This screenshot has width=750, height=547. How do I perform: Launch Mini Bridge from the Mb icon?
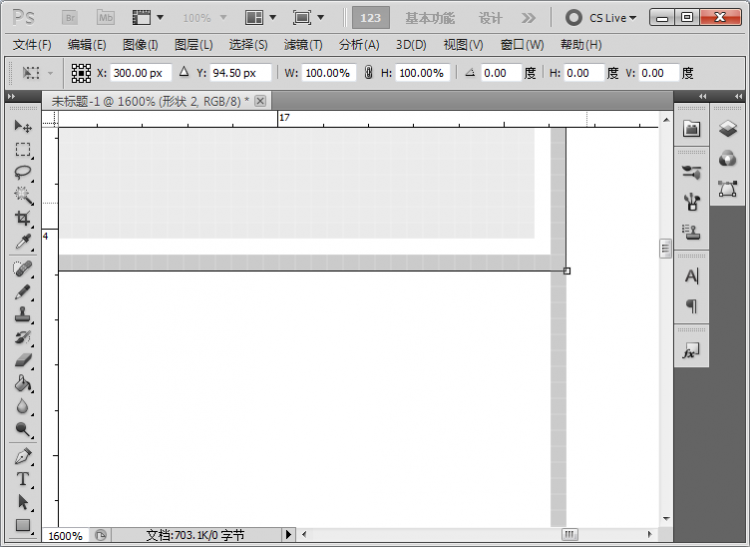click(x=106, y=18)
